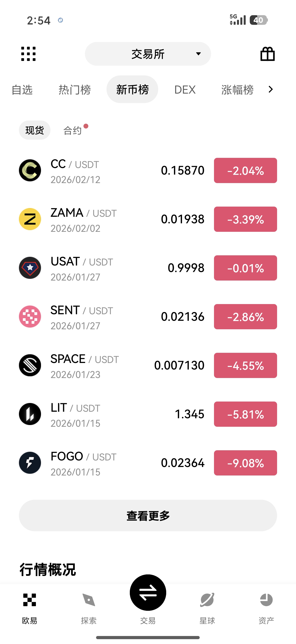
Task: Expand more tabs with right chevron
Action: pos(271,89)
